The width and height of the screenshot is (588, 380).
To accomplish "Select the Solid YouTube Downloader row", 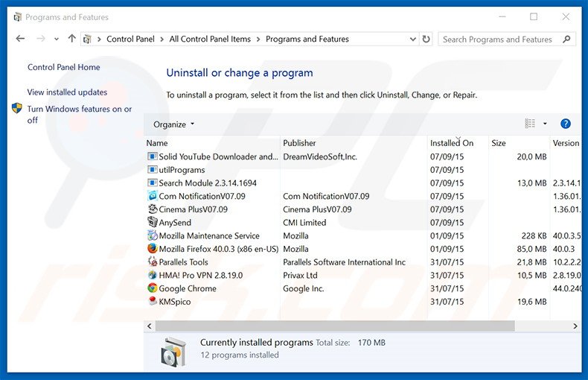I will [362, 156].
